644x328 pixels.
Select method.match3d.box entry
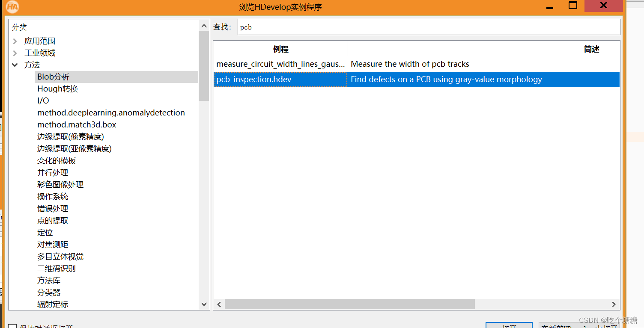(x=77, y=125)
